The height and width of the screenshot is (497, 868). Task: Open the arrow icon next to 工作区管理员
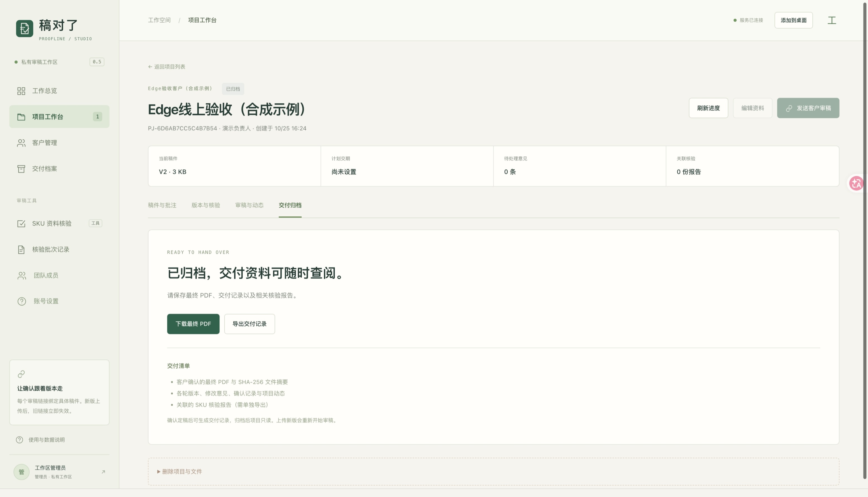[x=103, y=472]
